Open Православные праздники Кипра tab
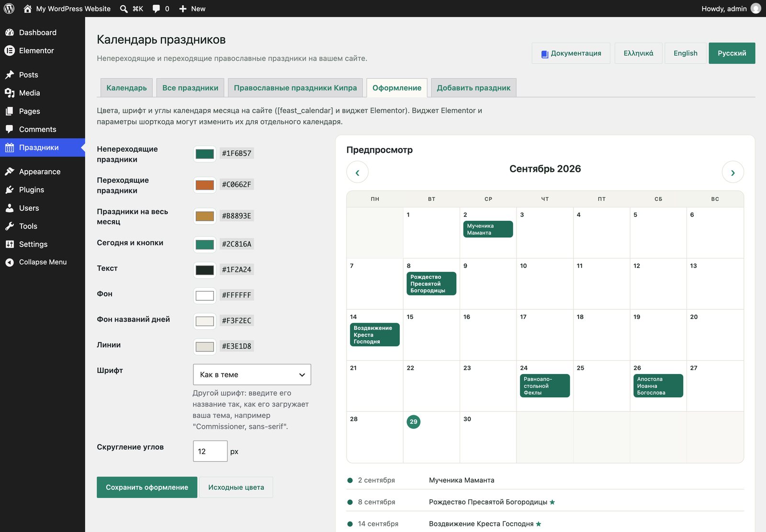Screen dimensions: 766x532 point(295,88)
